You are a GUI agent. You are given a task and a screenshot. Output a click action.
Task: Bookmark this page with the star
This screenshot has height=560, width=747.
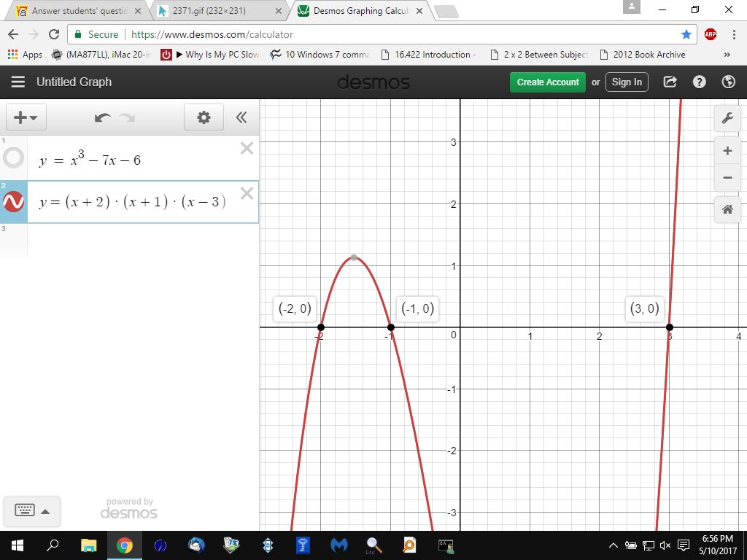[x=686, y=34]
